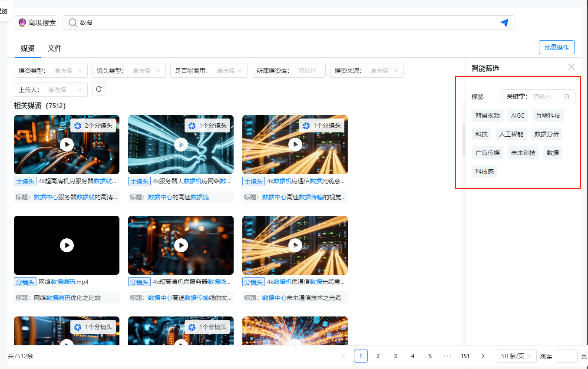Play the 4k超高清机房服务器数据线 分镜头 video

pos(181,245)
